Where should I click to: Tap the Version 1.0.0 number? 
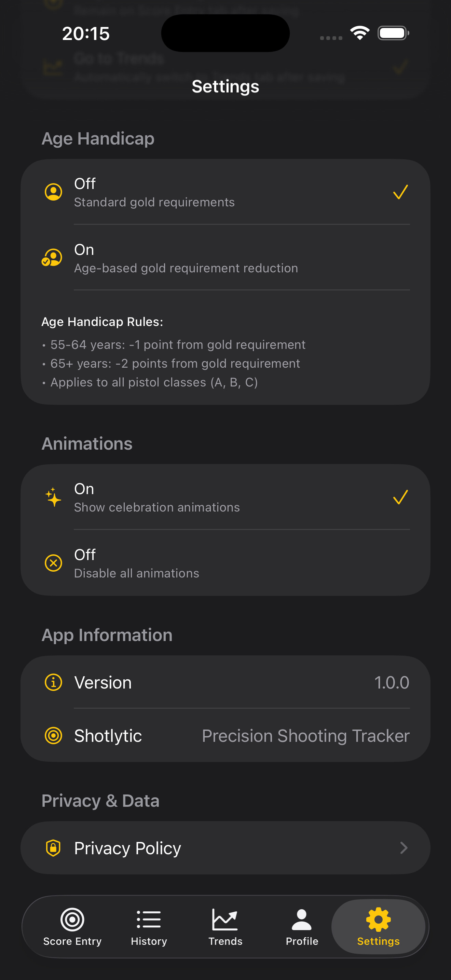[x=391, y=682]
